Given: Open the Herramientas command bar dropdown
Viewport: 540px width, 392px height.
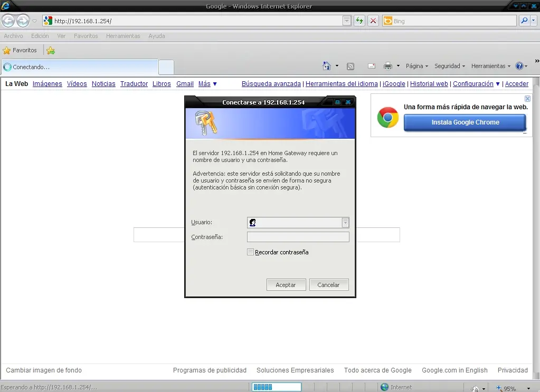Looking at the screenshot, I should point(491,66).
